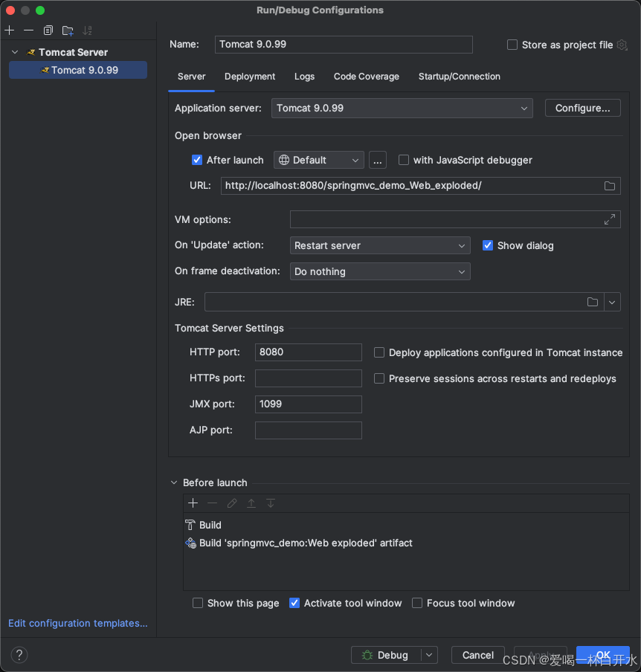Image resolution: width=641 pixels, height=672 pixels.
Task: Click globe icon in browser dropdown
Action: (284, 161)
